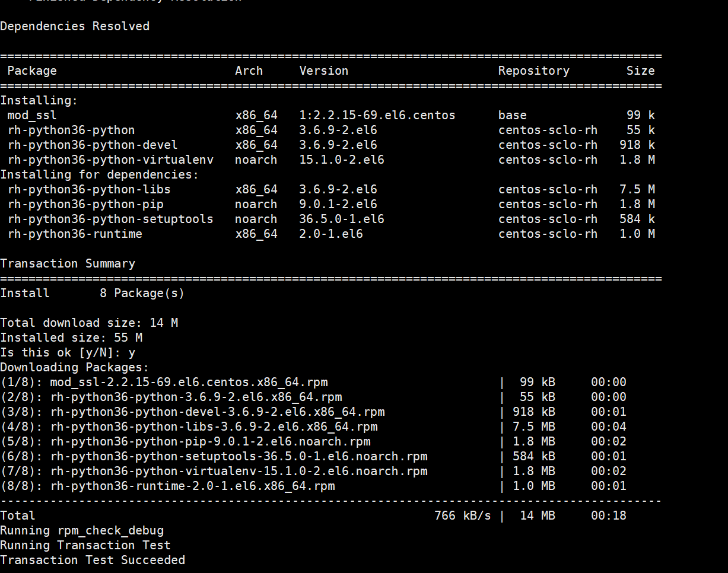Click version 36.5.0-1.el6
This screenshot has height=573, width=728.
342,219
